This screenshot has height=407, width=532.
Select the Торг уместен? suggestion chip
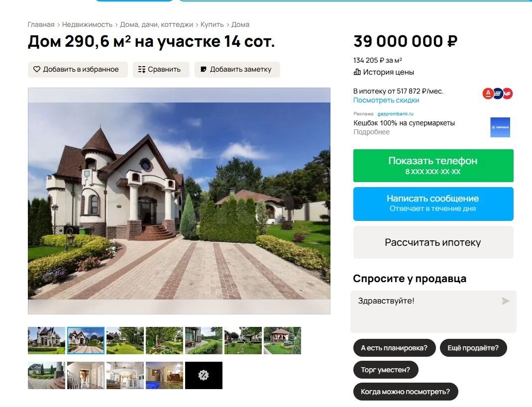(x=385, y=370)
